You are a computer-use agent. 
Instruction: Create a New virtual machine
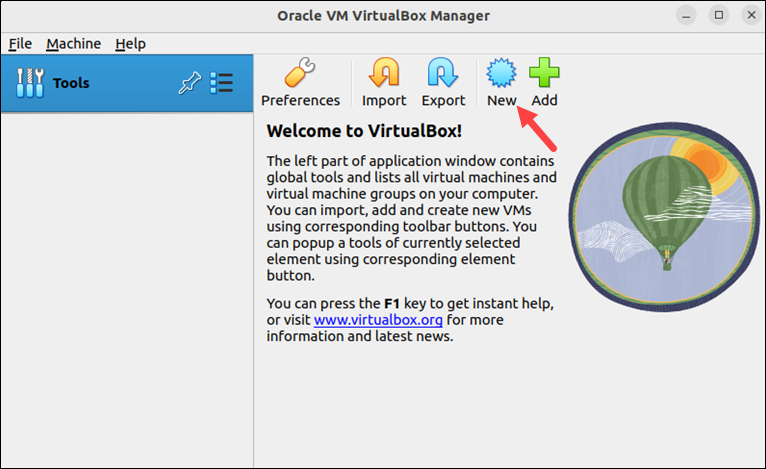(x=501, y=82)
